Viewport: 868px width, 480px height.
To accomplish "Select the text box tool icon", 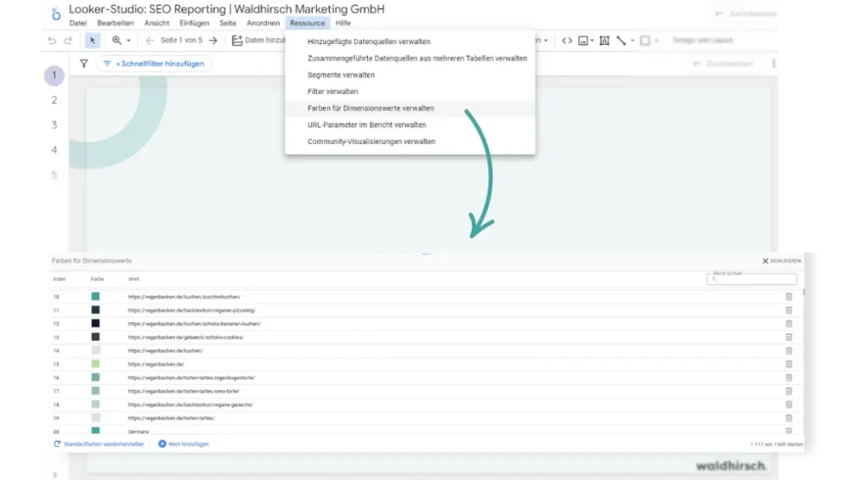I will (604, 41).
